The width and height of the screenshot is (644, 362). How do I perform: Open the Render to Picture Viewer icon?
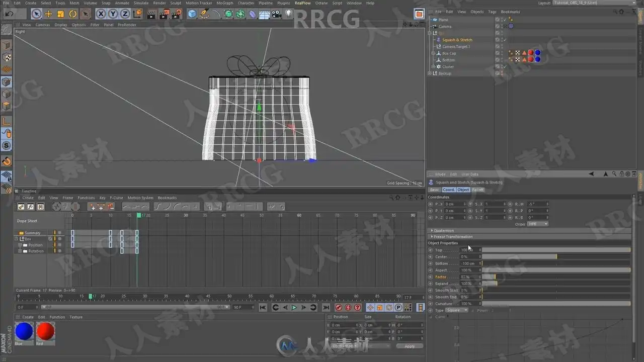(164, 14)
